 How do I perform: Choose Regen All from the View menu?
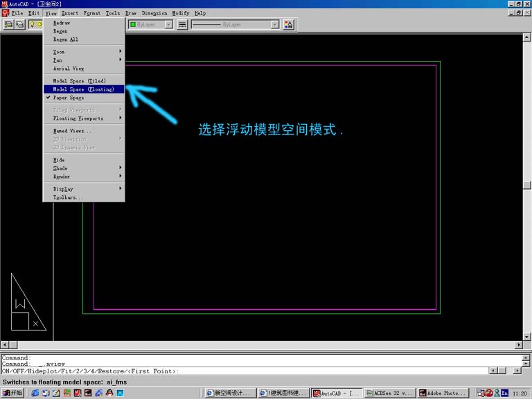(x=84, y=39)
